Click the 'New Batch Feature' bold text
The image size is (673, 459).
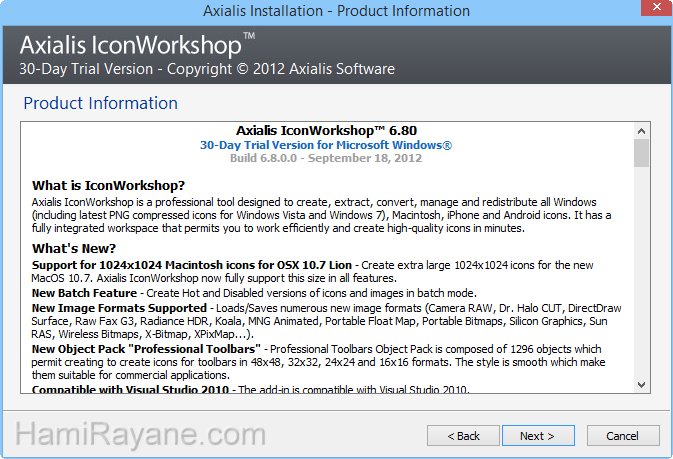point(84,293)
